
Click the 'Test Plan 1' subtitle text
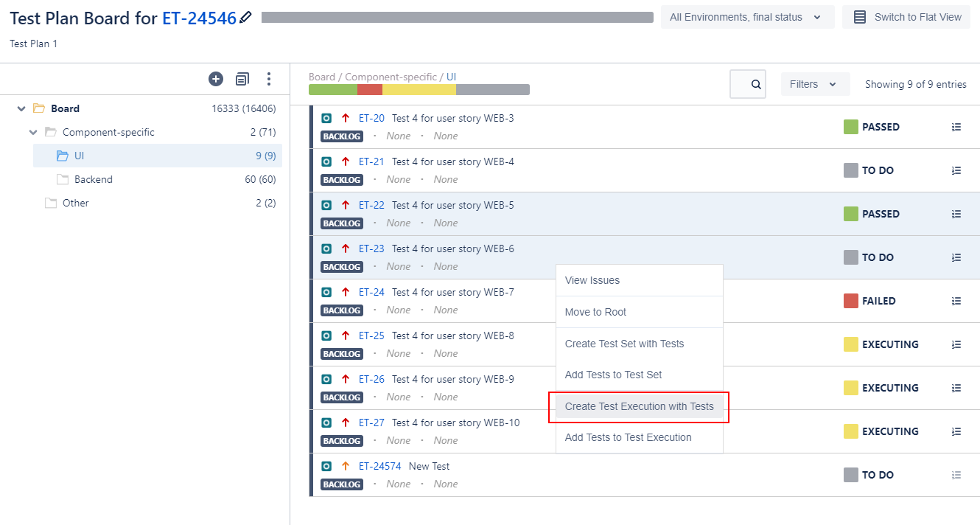point(33,44)
